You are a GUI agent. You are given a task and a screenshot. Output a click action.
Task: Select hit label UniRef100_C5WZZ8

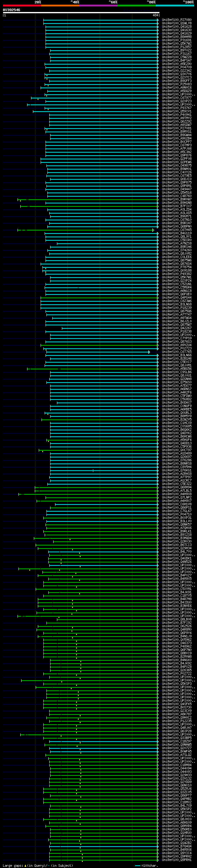click(176, 57)
